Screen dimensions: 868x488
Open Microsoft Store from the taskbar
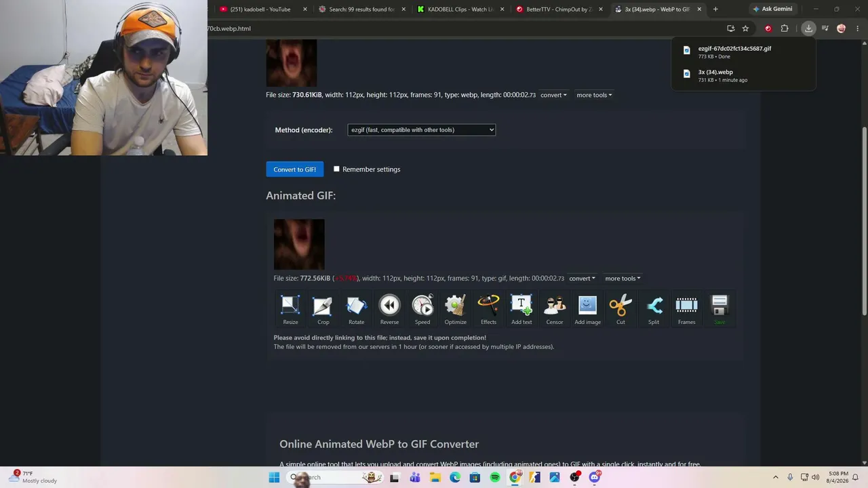[475, 477]
